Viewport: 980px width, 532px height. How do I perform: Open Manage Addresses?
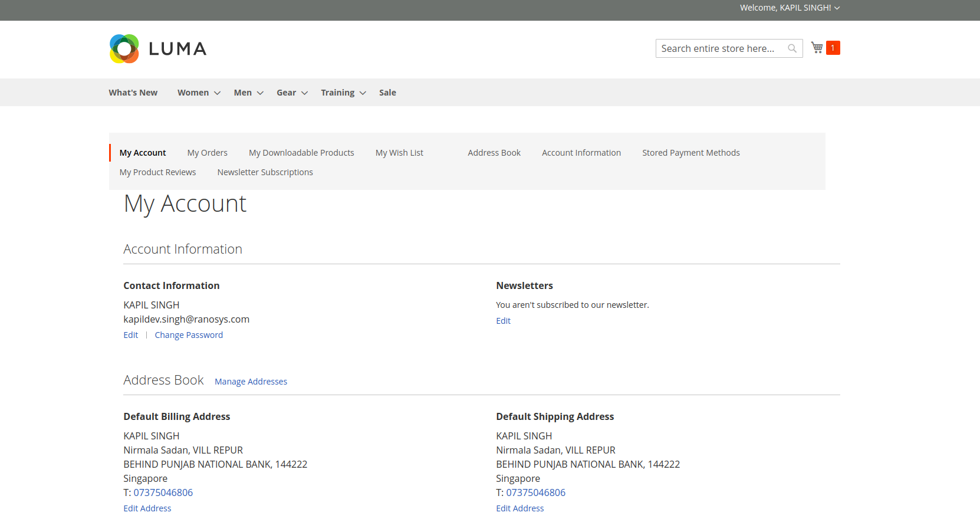[x=251, y=381]
